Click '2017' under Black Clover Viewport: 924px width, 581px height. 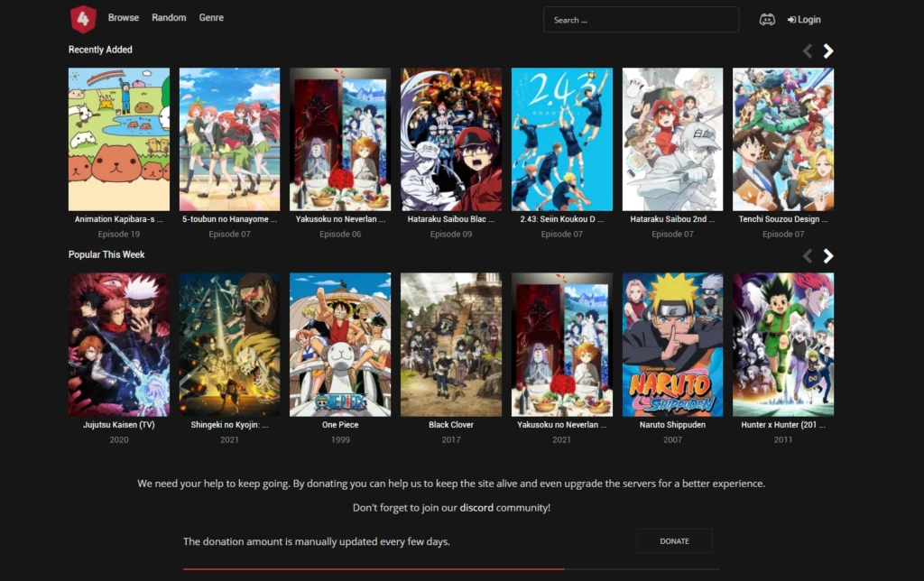[451, 439]
